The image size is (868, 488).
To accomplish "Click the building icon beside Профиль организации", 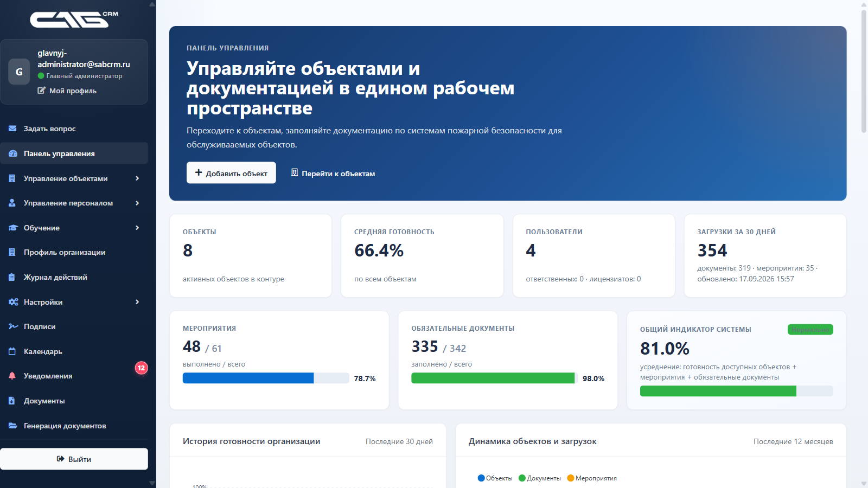I will click(12, 252).
